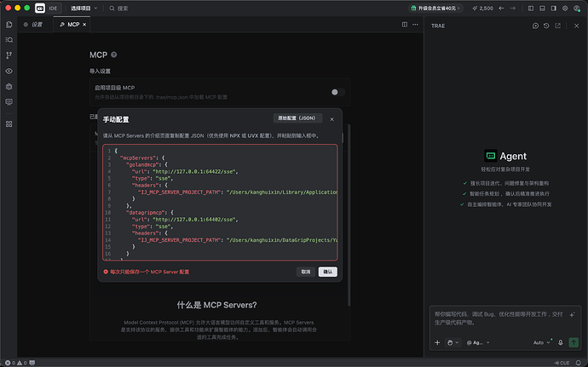The height and width of the screenshot is (367, 588).
Task: Click the MCP help question mark icon
Action: tap(114, 54)
